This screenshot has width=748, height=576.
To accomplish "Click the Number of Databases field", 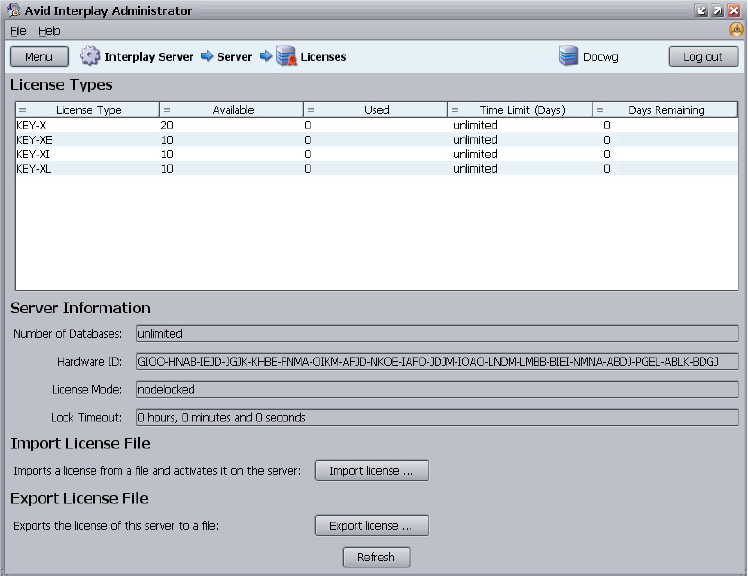I will click(437, 334).
